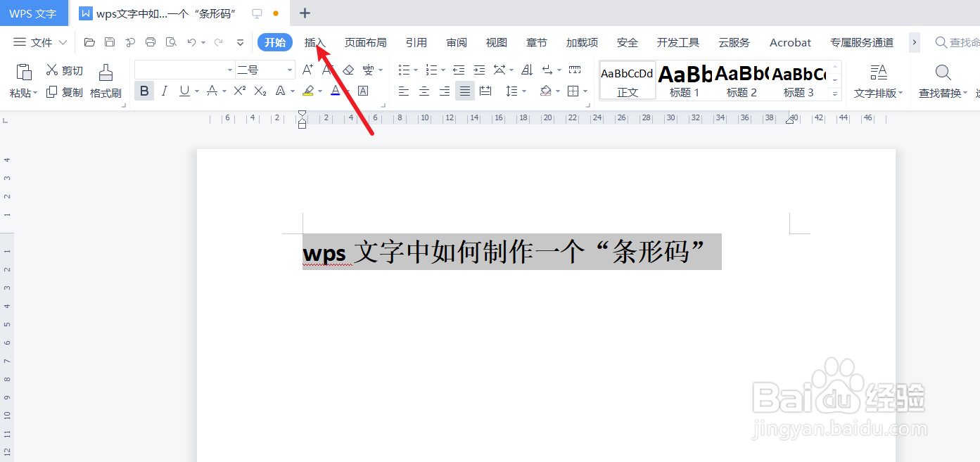Open a new document tab with plus
Screen dimensions: 980x462
305,13
